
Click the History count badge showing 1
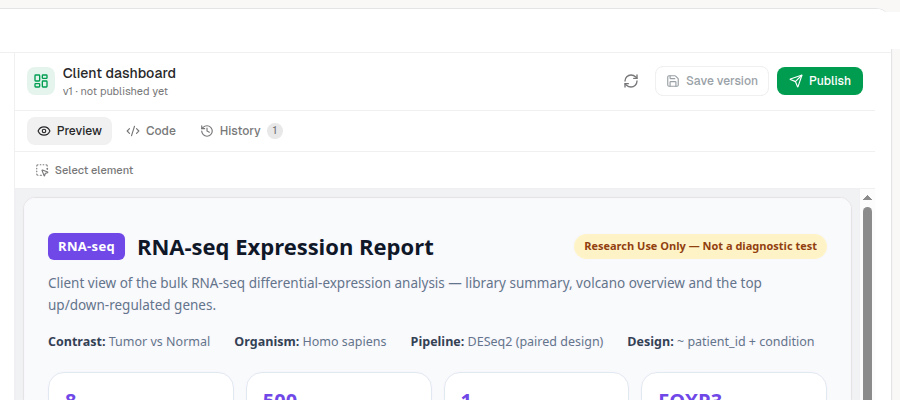click(x=275, y=131)
